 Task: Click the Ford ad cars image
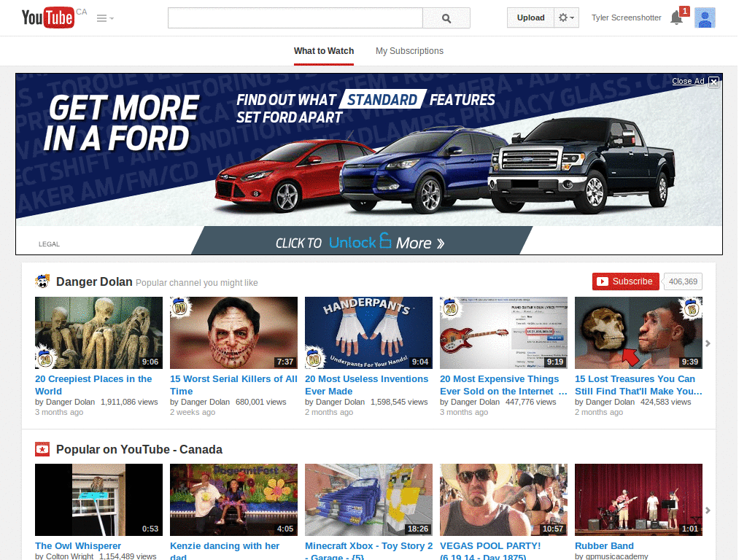coord(446,167)
